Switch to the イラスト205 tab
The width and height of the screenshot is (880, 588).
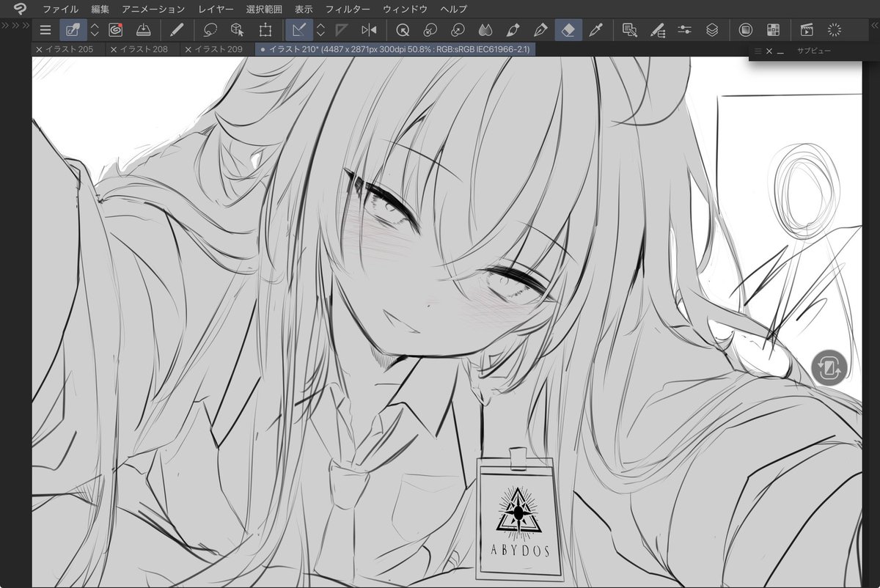[69, 49]
